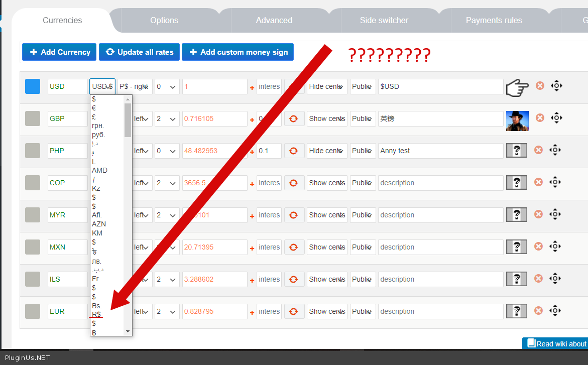Viewport: 588px width, 365px height.
Task: Click the symbol list scrollbar down arrow
Action: pyautogui.click(x=128, y=331)
